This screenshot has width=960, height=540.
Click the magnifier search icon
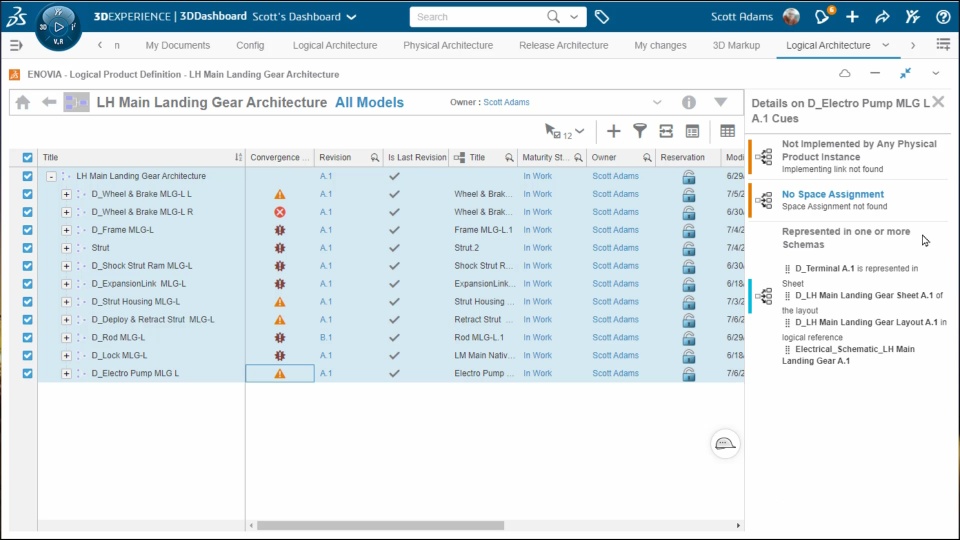pyautogui.click(x=553, y=17)
